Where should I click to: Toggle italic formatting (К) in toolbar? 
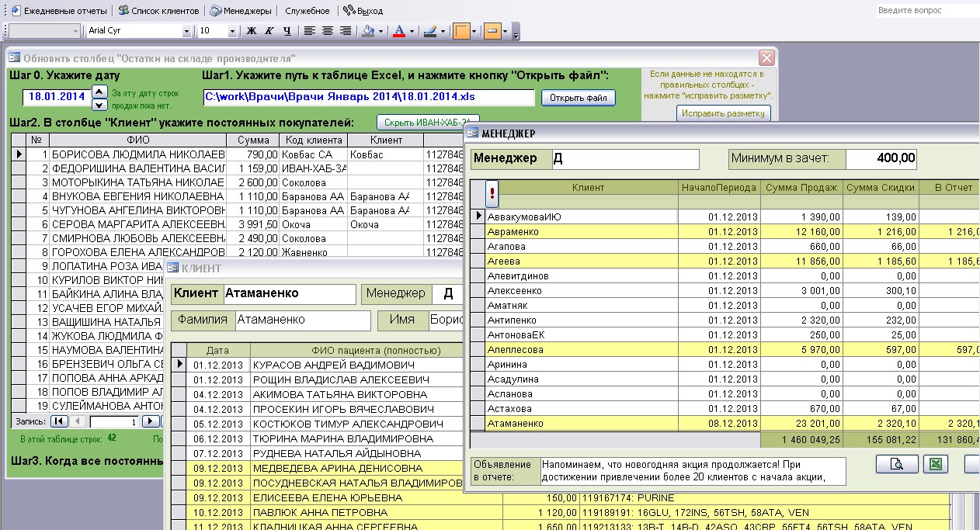coord(269,31)
